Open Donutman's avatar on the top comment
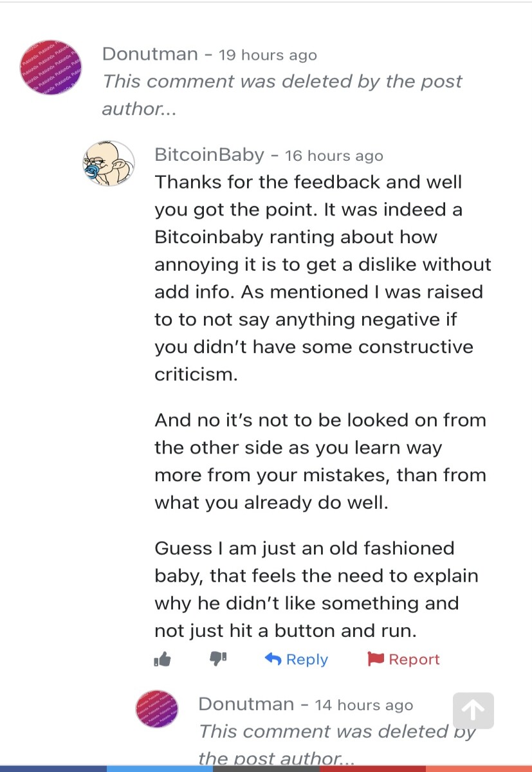532x772 pixels. coord(51,68)
